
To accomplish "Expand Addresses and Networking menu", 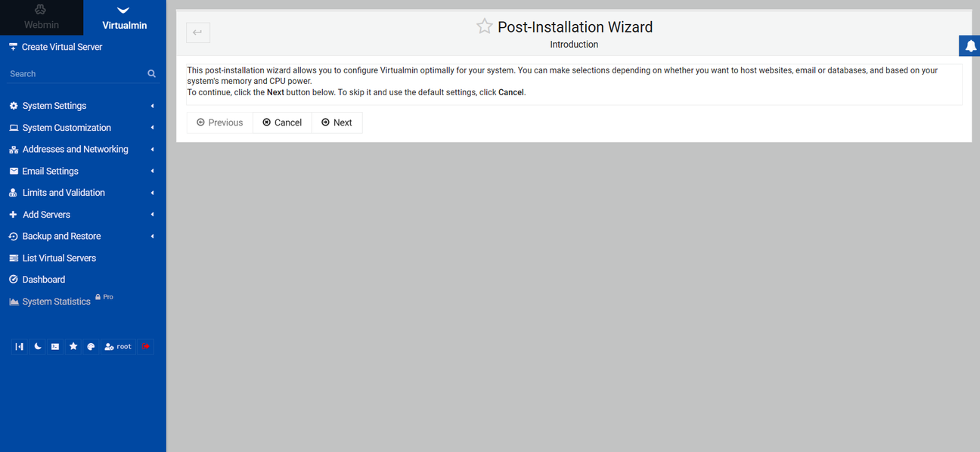I will click(x=75, y=150).
